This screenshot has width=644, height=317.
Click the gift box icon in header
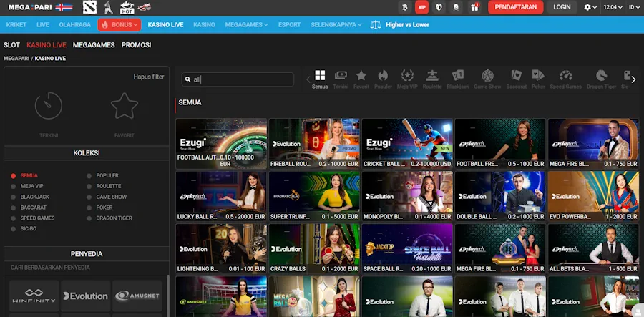[473, 7]
